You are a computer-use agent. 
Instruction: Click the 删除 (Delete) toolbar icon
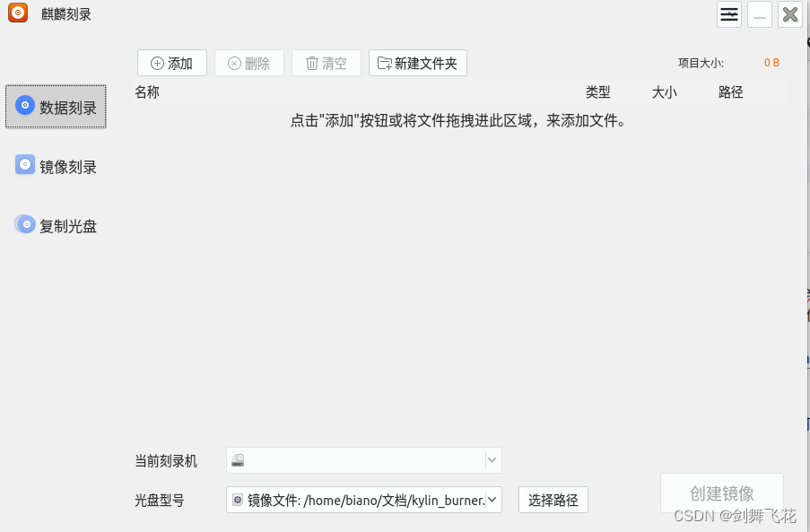pyautogui.click(x=234, y=63)
